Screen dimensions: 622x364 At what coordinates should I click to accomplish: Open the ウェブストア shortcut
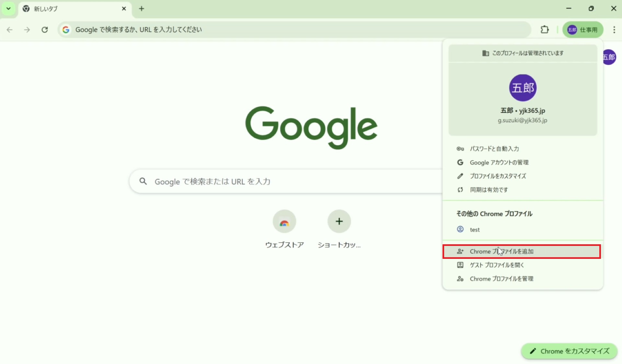284,222
